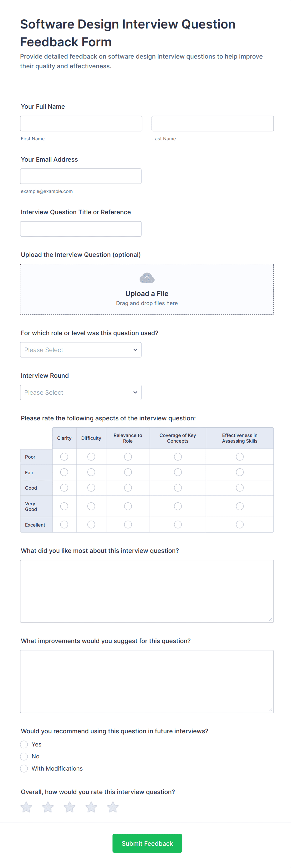
Task: Choose Yes for recommending this question
Action: tap(24, 744)
